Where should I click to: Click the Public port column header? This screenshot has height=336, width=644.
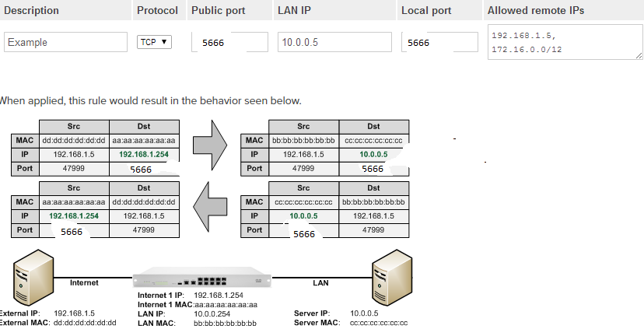coord(219,11)
